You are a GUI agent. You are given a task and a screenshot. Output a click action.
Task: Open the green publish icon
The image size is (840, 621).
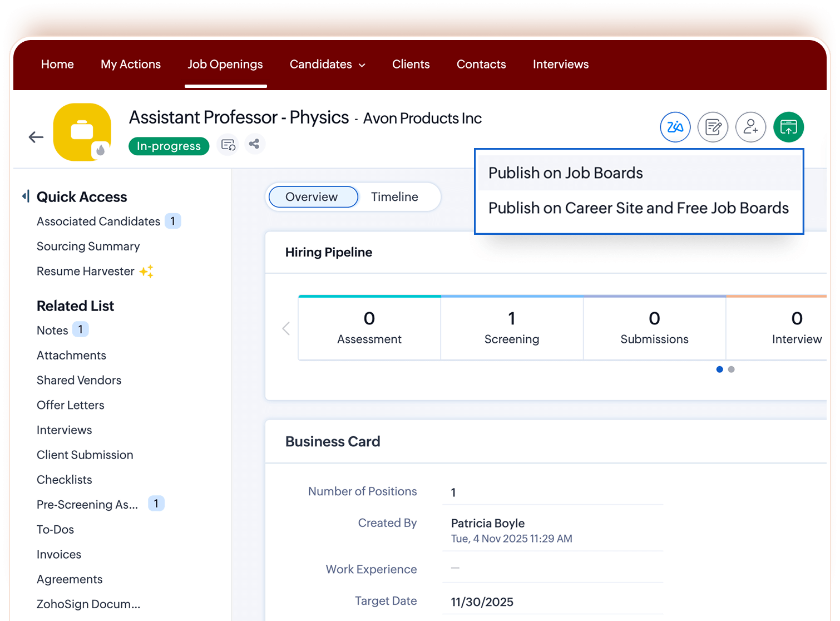tap(788, 127)
